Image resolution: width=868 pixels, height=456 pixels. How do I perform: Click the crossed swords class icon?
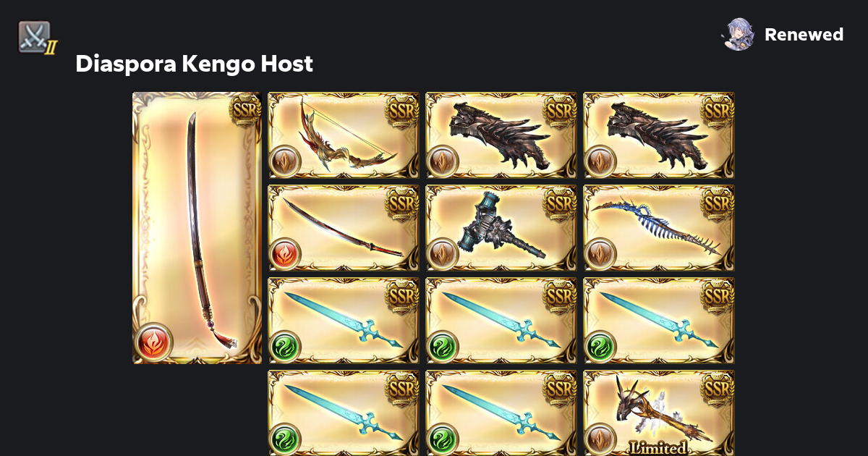pos(37,38)
